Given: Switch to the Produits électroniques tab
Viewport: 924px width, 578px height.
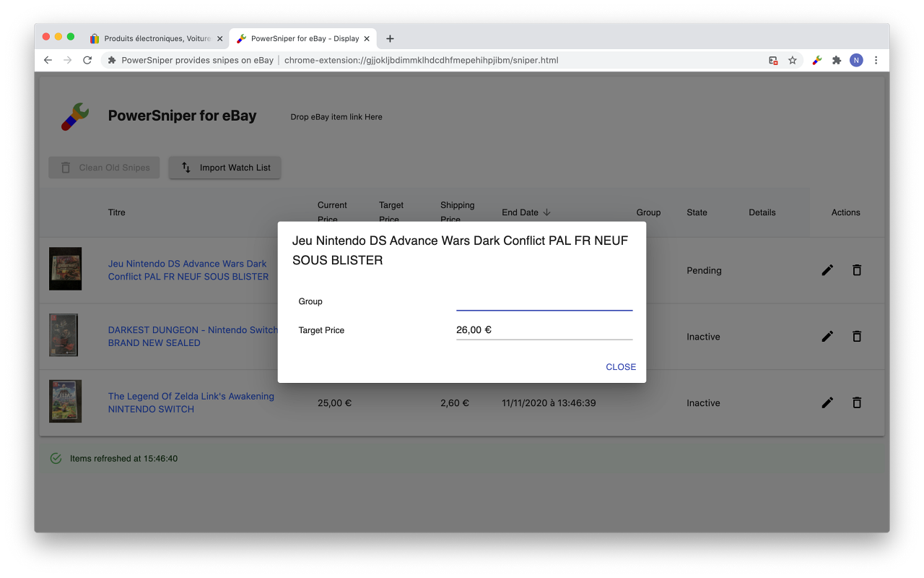Looking at the screenshot, I should point(155,38).
